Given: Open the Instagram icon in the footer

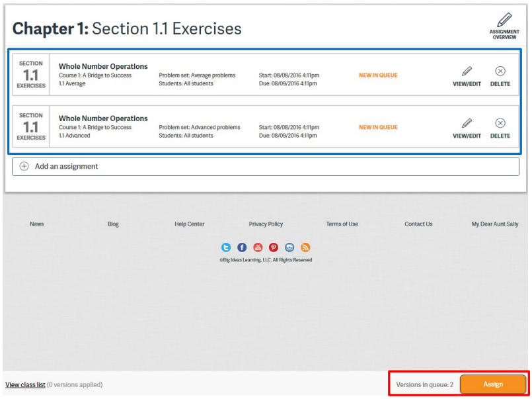Looking at the screenshot, I should [x=289, y=247].
